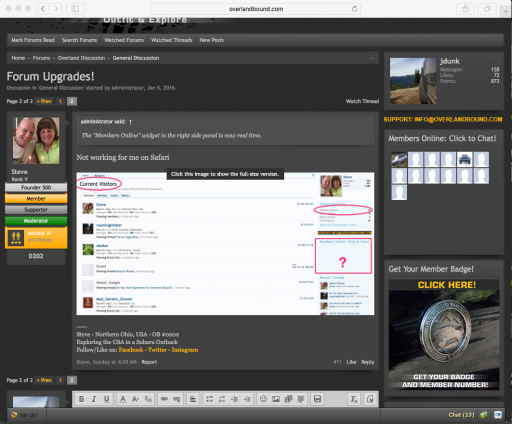Insert an image via the picture icon

(x=276, y=399)
